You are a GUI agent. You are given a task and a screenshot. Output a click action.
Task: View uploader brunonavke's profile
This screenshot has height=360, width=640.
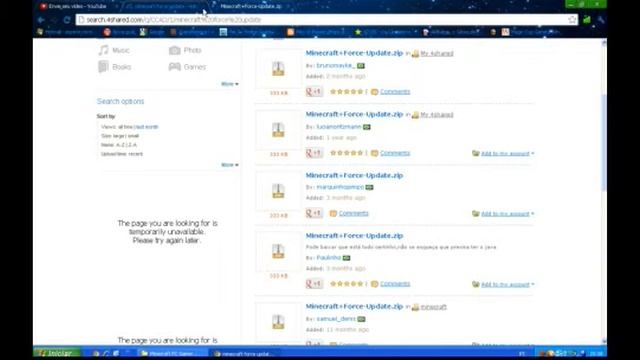(x=335, y=66)
